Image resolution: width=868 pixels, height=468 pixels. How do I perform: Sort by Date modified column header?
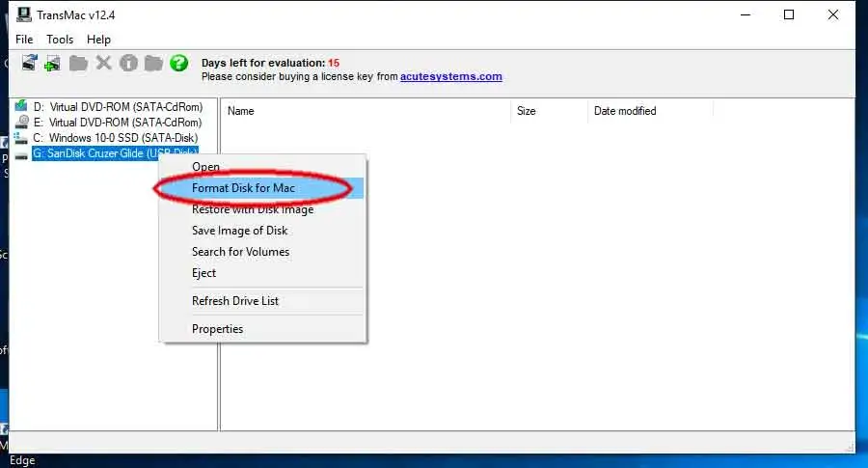[650, 111]
